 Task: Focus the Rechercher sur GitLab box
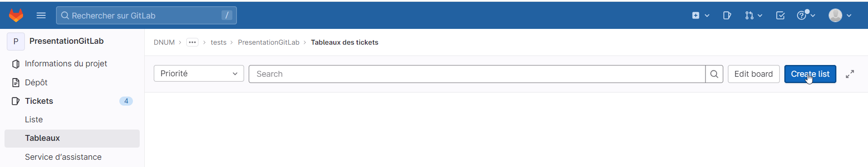(x=146, y=15)
